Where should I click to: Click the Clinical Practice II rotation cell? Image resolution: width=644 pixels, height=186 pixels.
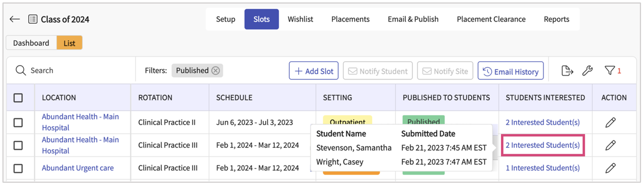[167, 122]
